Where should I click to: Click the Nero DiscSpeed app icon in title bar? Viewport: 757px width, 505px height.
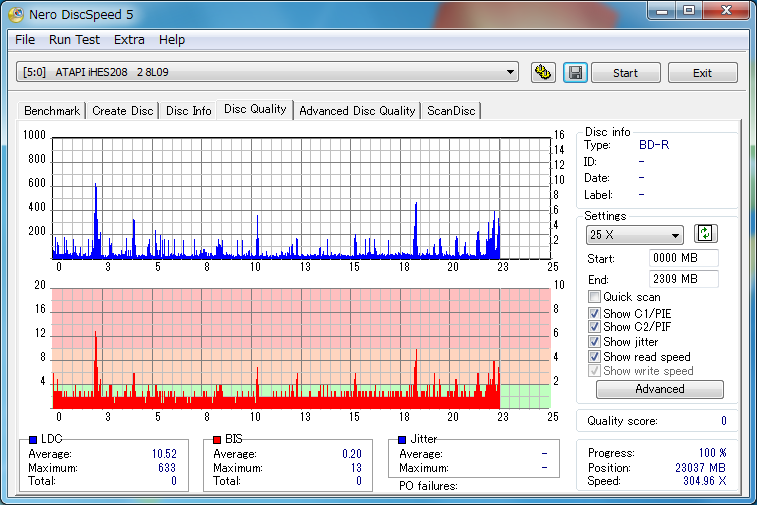[16, 14]
